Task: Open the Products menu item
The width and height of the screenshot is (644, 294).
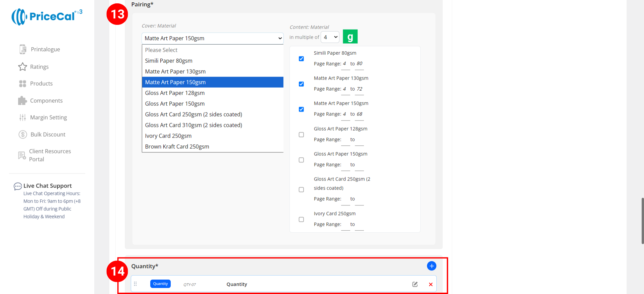Action: click(x=41, y=84)
